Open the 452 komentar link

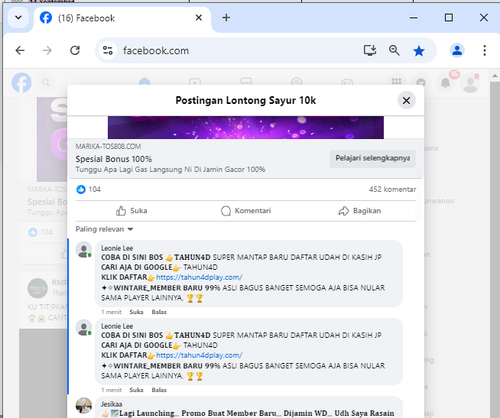(392, 189)
